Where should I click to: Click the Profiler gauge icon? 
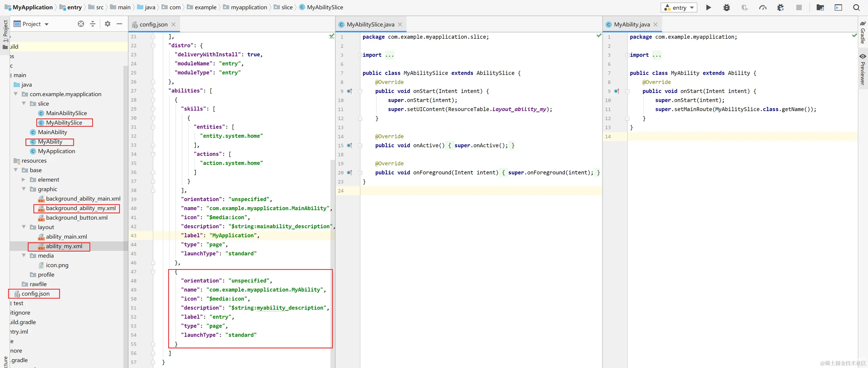[x=763, y=7]
